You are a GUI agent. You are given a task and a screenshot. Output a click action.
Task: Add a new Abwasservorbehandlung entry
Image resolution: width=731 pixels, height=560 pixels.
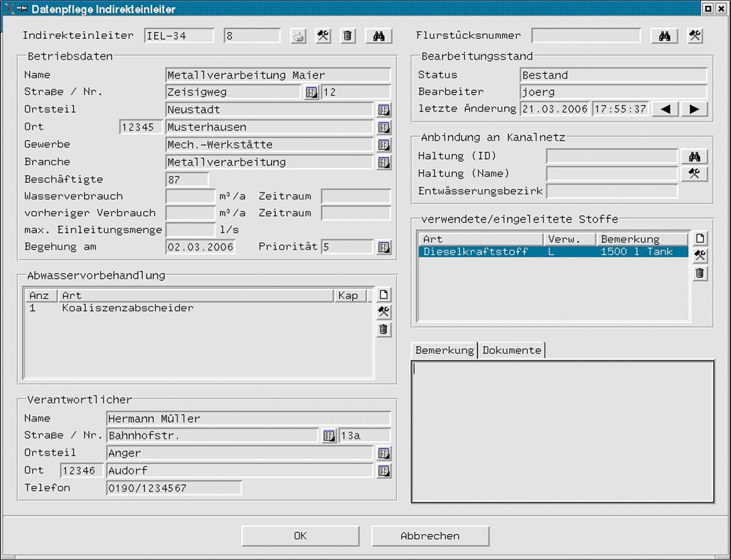point(383,295)
